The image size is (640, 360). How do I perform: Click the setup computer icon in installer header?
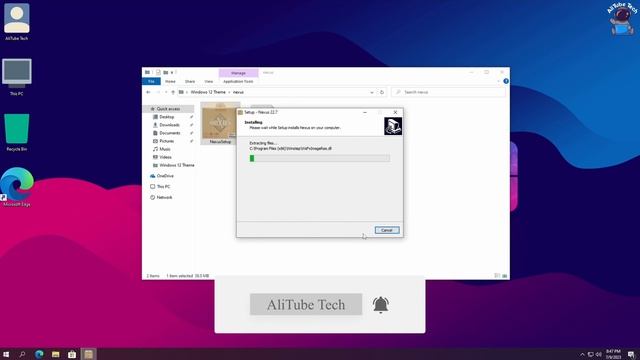[393, 126]
